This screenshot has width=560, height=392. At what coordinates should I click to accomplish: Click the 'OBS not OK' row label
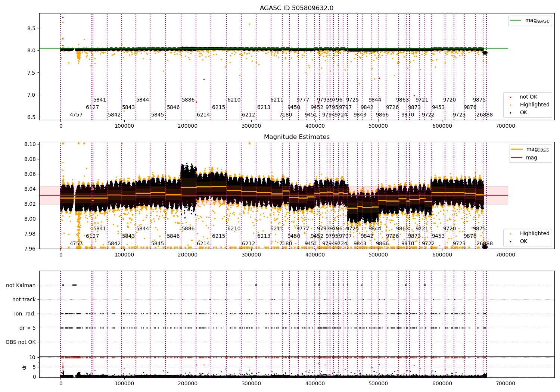coord(21,342)
